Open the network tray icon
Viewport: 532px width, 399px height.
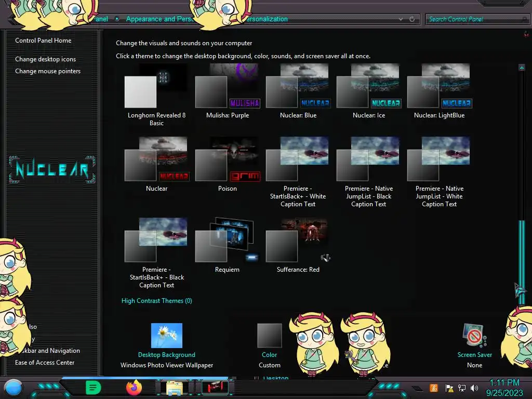[x=462, y=388]
